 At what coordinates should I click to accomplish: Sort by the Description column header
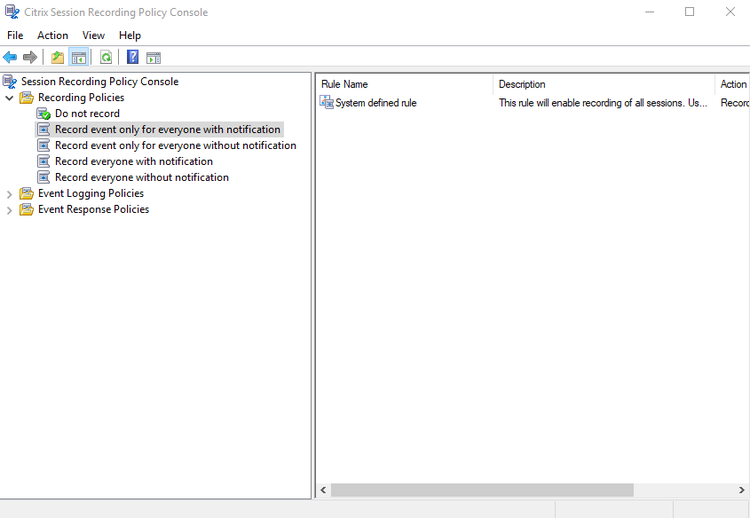click(x=604, y=84)
